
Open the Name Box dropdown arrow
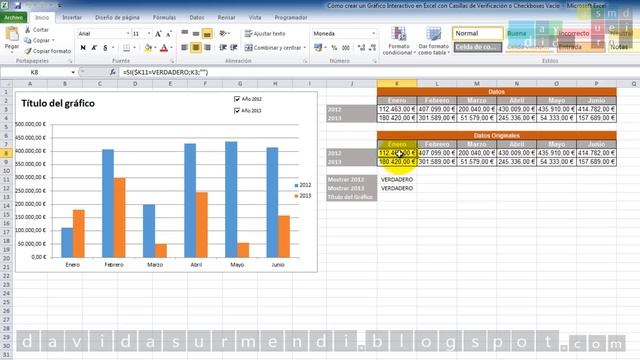click(73, 72)
